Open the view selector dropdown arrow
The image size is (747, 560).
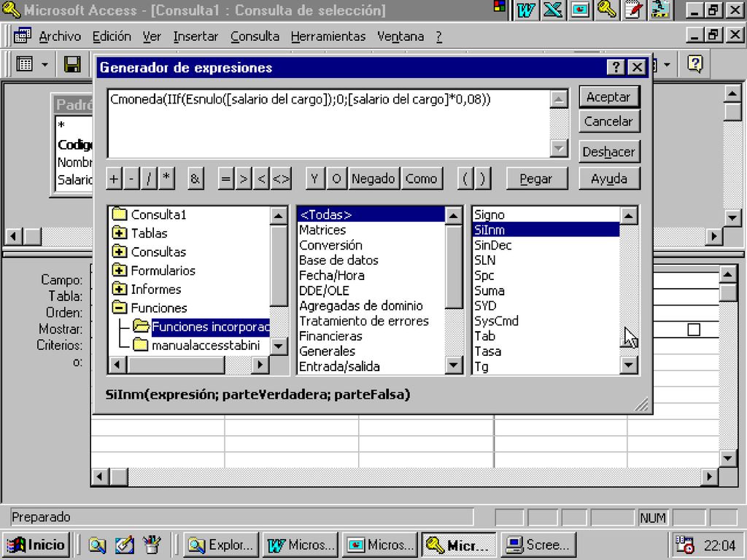44,64
